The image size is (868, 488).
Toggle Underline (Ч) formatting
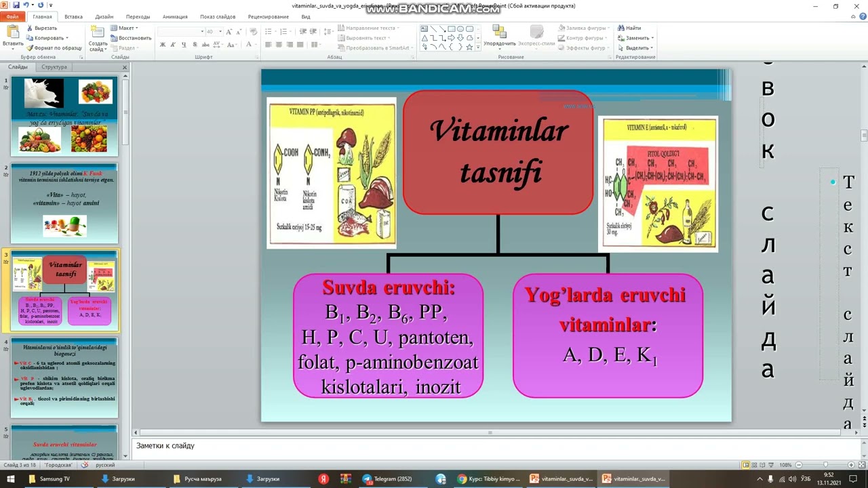pos(184,45)
